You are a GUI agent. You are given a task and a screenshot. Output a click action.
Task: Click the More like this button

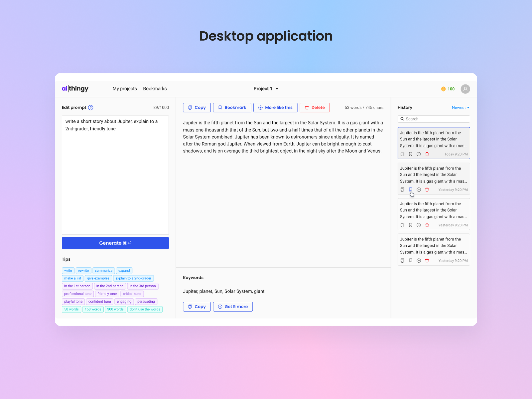pos(275,108)
